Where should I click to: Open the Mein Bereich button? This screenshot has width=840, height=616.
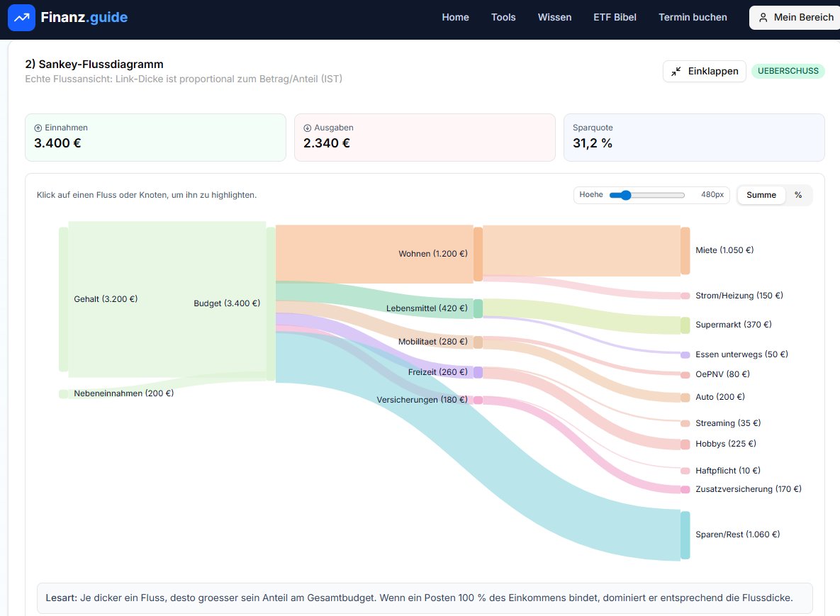(795, 18)
